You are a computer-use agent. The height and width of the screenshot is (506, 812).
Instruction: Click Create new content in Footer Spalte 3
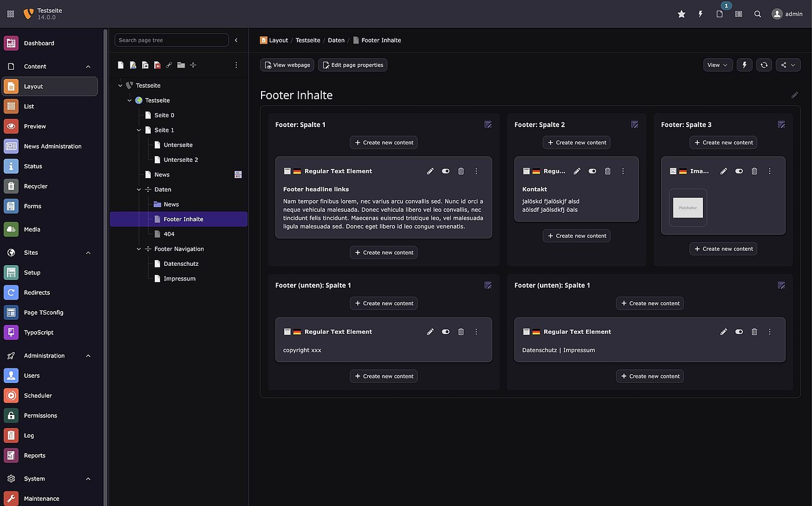tap(723, 142)
